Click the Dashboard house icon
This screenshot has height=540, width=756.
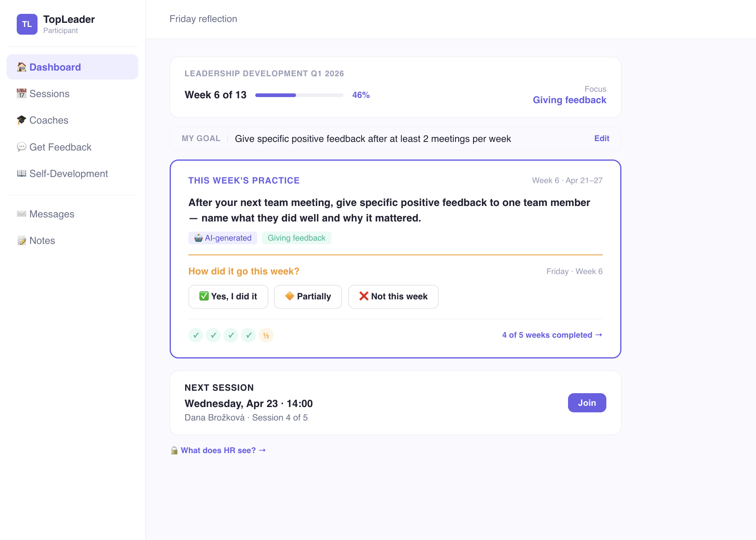22,67
